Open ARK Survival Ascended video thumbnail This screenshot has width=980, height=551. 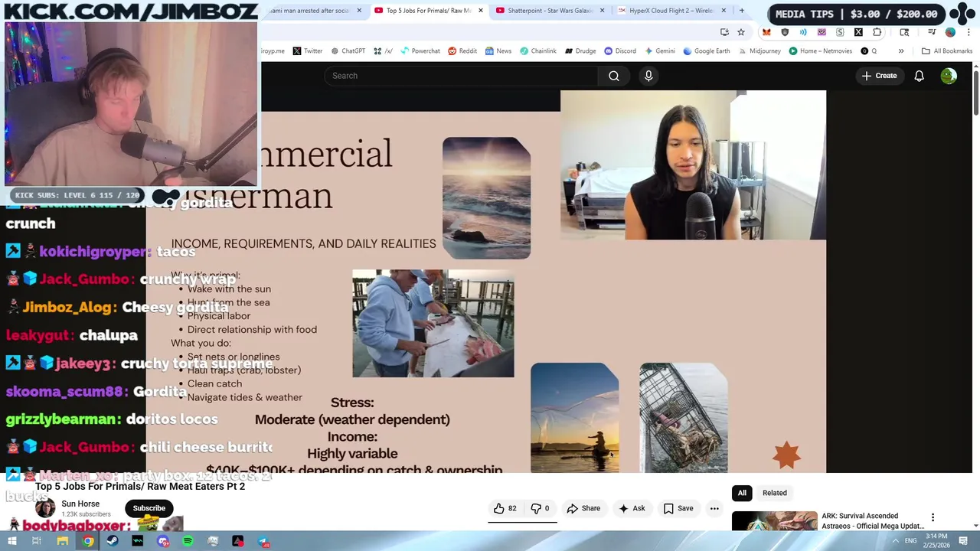(774, 521)
